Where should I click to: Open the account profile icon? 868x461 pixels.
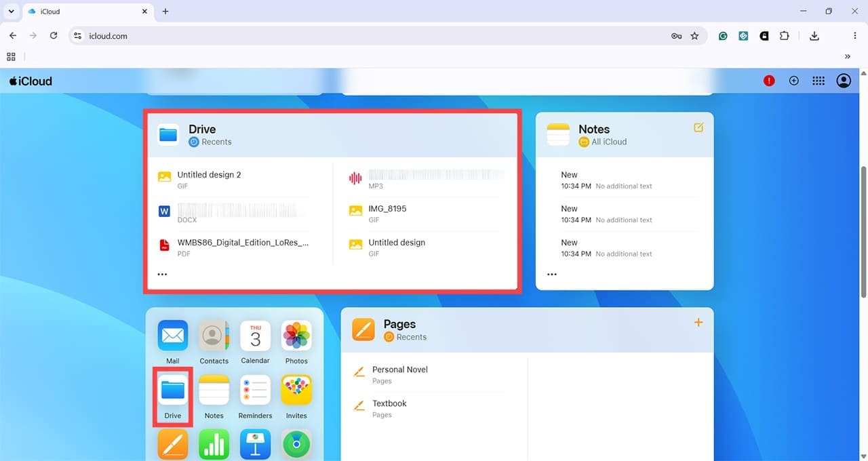click(844, 81)
